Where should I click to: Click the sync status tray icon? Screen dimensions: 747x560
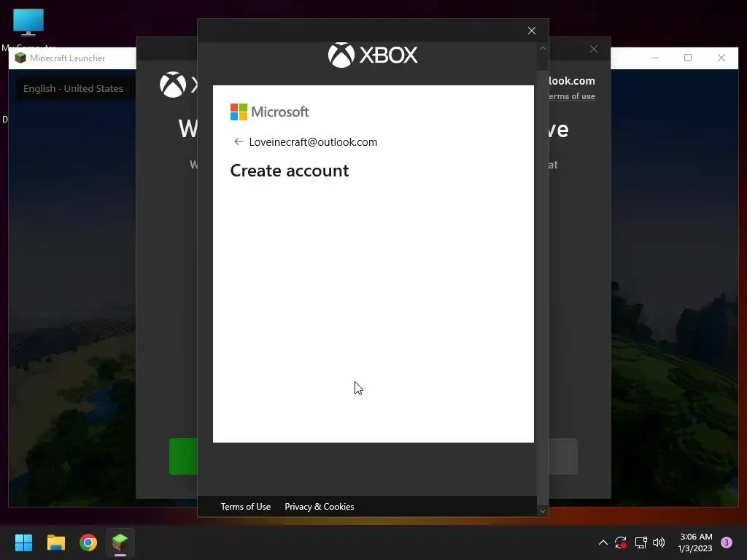(621, 542)
